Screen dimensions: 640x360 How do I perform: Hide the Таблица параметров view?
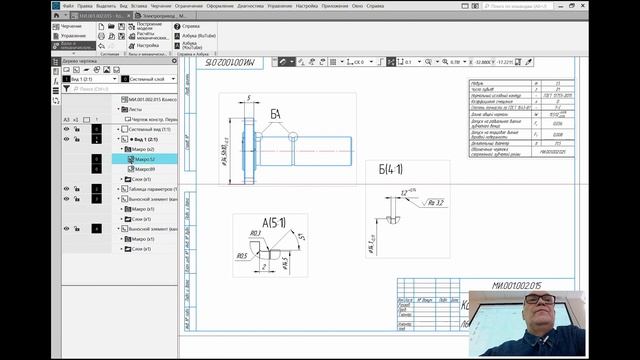coord(67,189)
